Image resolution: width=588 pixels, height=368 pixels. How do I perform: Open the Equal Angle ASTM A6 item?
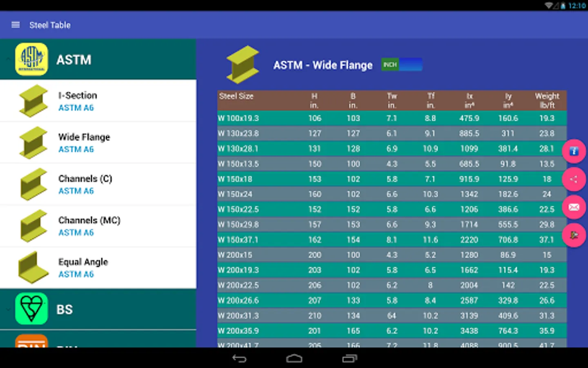98,268
